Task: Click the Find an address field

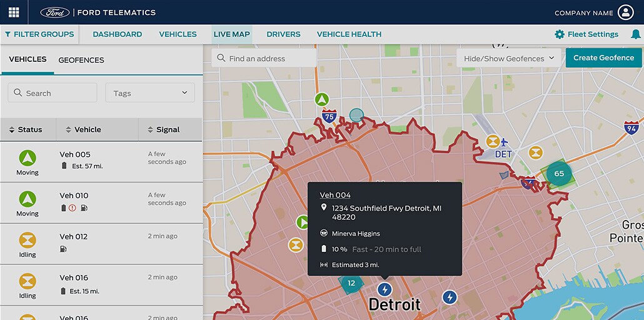Action: (x=264, y=58)
